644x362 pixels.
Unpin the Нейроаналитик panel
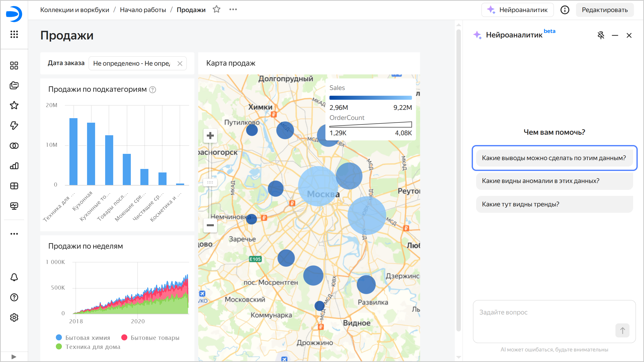click(601, 35)
